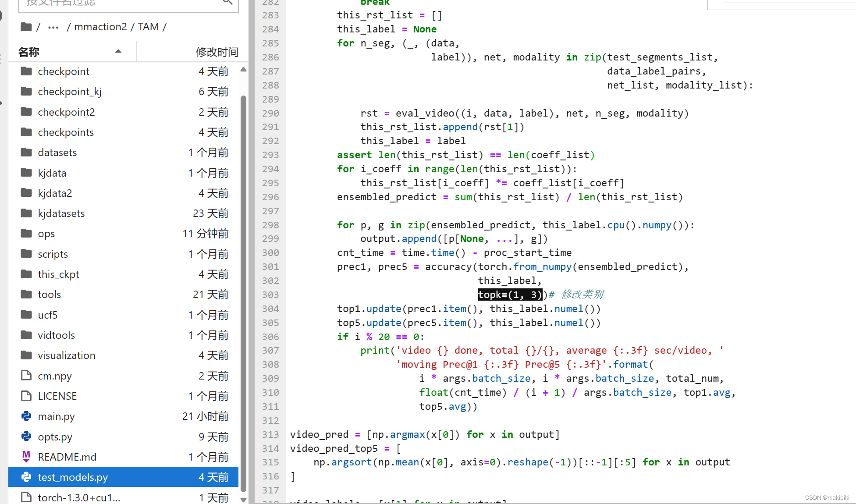Sort files by name column arrow
Screen dimensions: 856x504
click(x=118, y=52)
